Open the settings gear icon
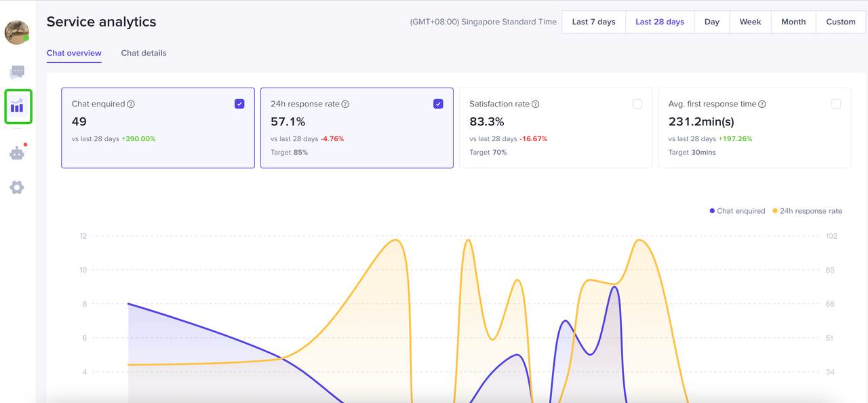This screenshot has height=403, width=868. (17, 187)
